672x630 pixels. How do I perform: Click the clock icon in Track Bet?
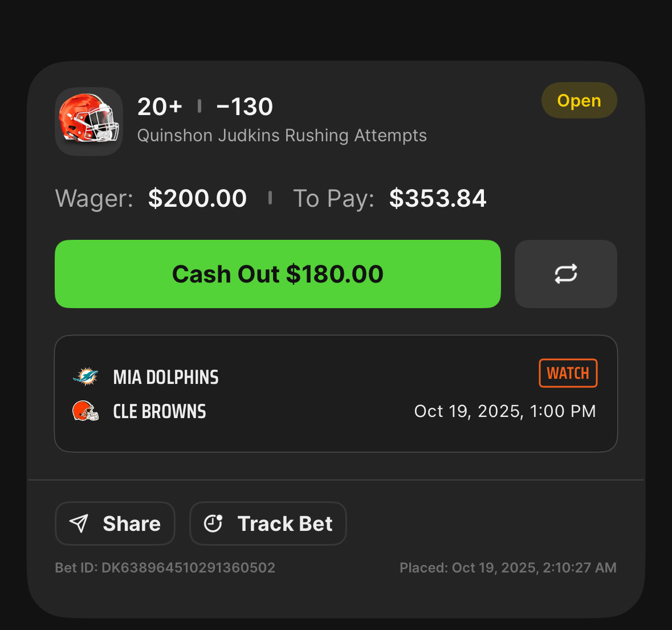pyautogui.click(x=213, y=523)
